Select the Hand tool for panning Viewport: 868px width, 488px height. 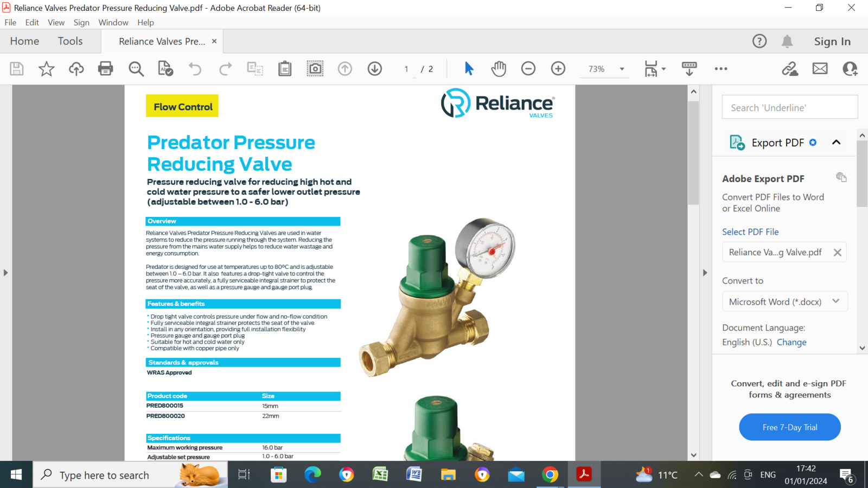click(499, 68)
